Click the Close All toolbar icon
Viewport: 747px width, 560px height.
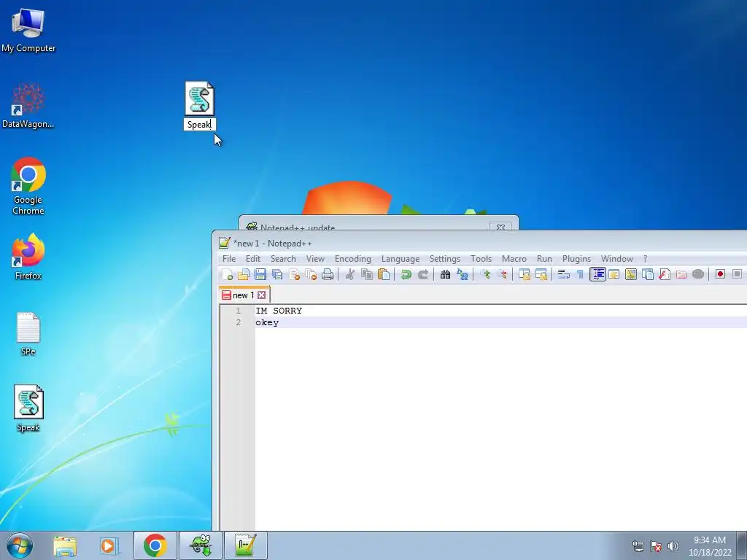coord(311,274)
